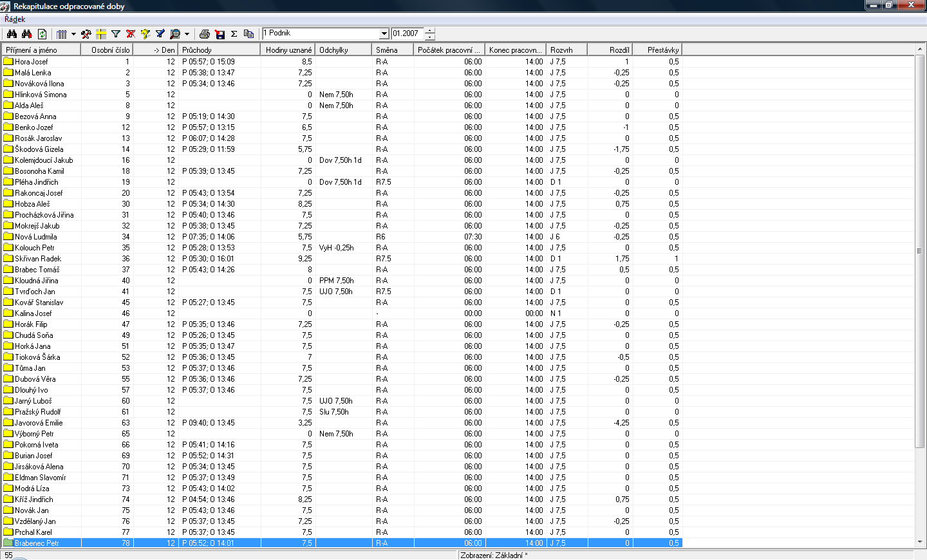Click status bar text 'Zobrazení: Základní *'
Image resolution: width=927 pixels, height=560 pixels.
[494, 555]
